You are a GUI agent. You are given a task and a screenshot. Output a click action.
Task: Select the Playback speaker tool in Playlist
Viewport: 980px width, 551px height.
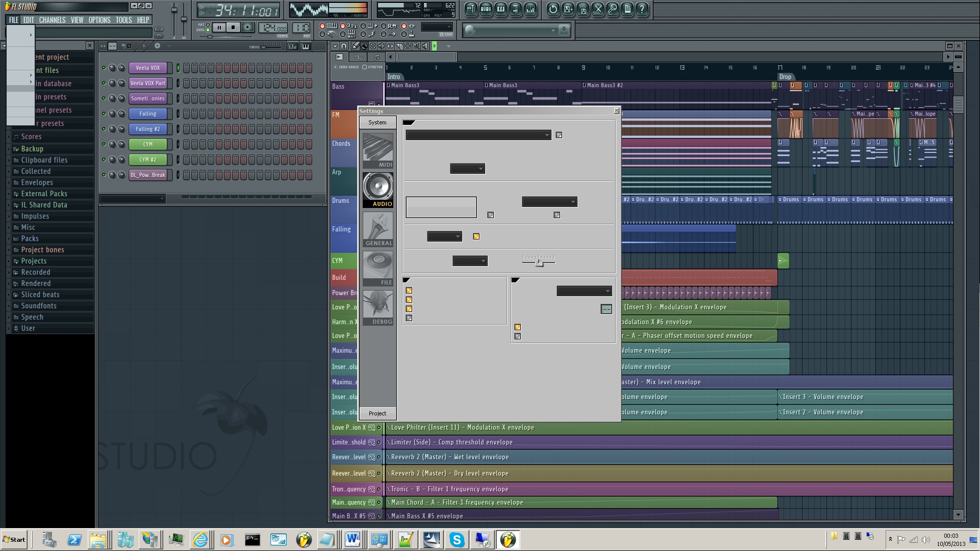click(425, 46)
